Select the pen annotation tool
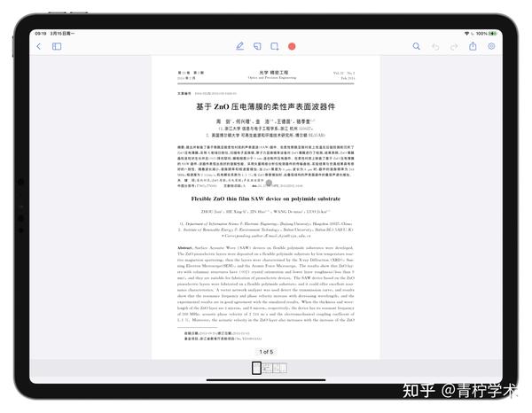The image size is (532, 413). [x=240, y=46]
